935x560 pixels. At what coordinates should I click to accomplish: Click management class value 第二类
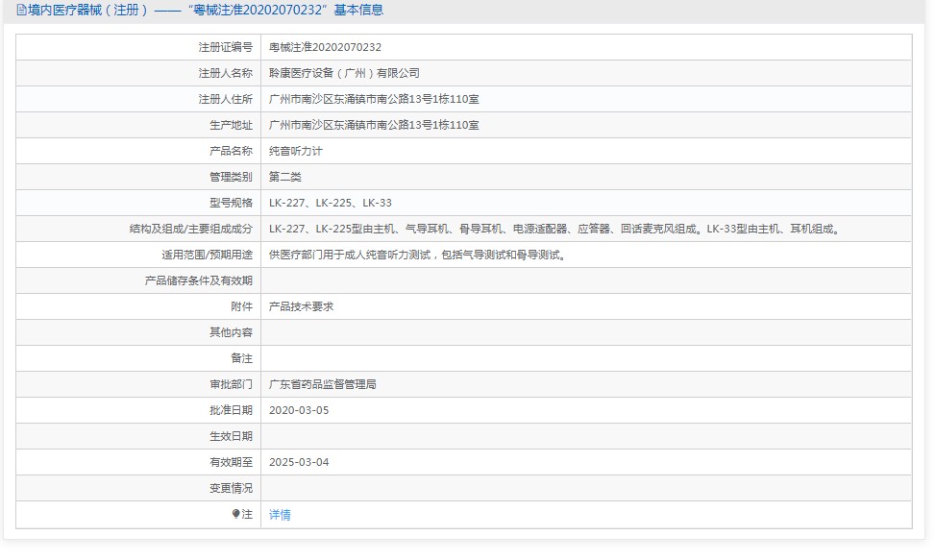tap(285, 177)
